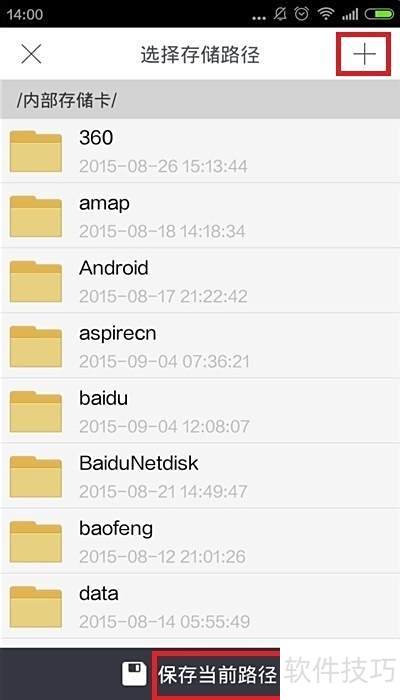Click the aspirecn folder icon
The width and height of the screenshot is (400, 700).
click(x=36, y=346)
